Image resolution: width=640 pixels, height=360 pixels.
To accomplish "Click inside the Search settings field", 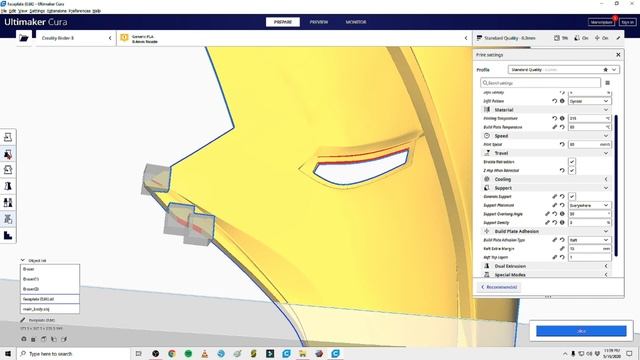I will tap(540, 83).
